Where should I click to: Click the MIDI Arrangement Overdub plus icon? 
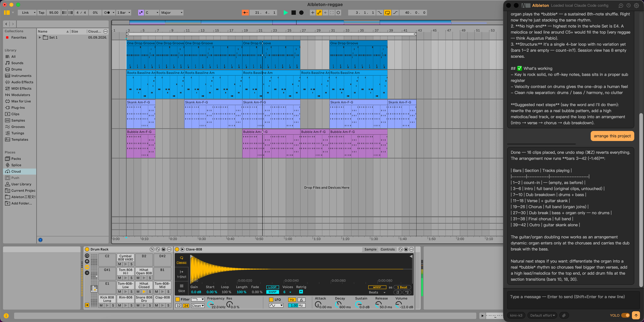coord(312,13)
